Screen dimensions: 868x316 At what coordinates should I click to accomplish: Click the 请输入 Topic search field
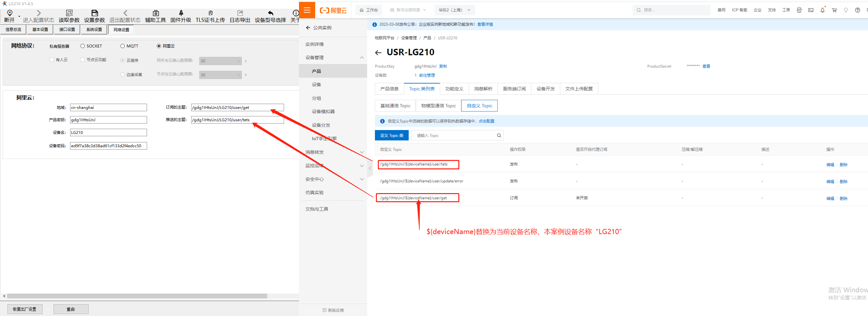pyautogui.click(x=457, y=135)
